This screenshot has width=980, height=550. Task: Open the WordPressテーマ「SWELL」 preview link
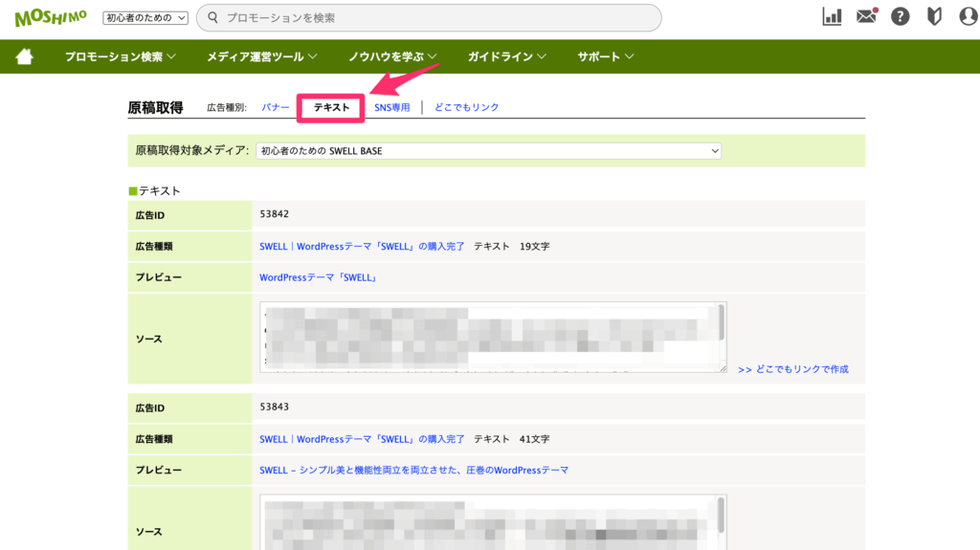coord(319,277)
